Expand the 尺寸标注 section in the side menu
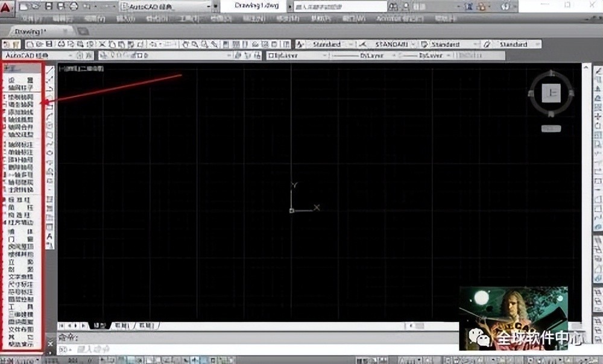The image size is (603, 364). pyautogui.click(x=21, y=283)
